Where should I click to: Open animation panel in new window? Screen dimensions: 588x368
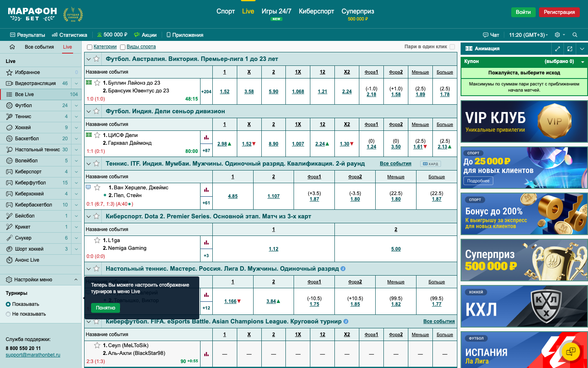[x=570, y=49]
